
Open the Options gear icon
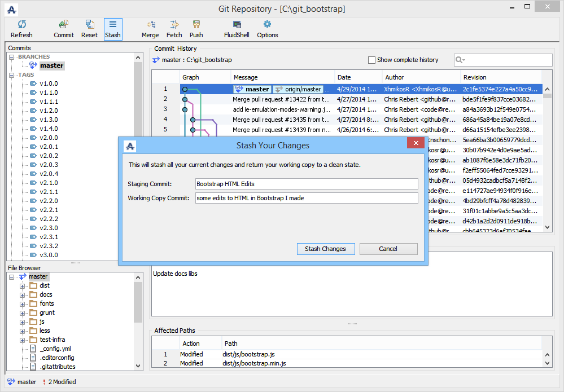click(267, 29)
